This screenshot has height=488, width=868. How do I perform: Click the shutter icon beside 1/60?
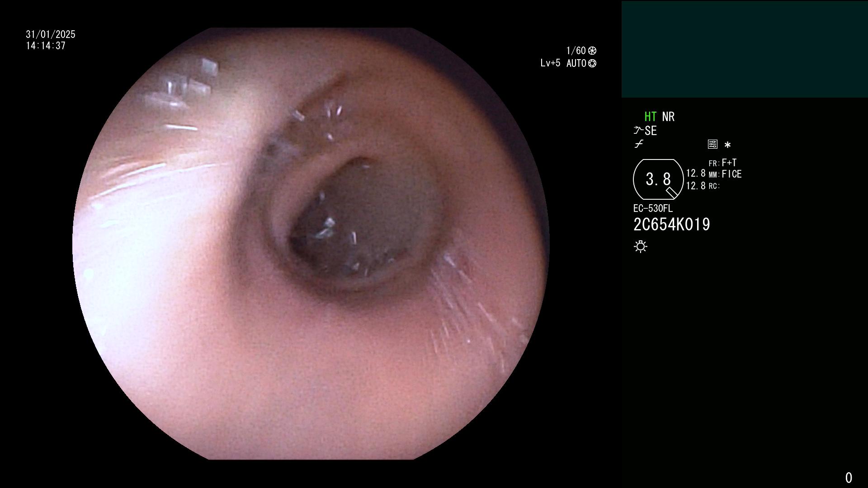click(592, 51)
